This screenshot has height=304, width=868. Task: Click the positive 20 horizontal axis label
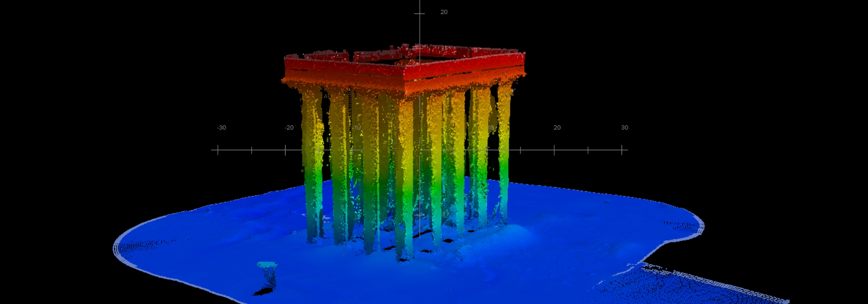(x=557, y=128)
